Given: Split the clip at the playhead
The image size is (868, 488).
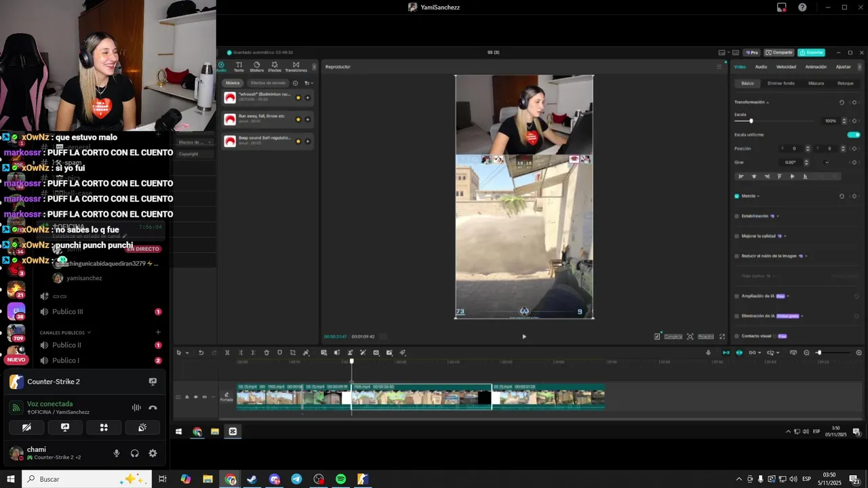Looking at the screenshot, I should 227,352.
